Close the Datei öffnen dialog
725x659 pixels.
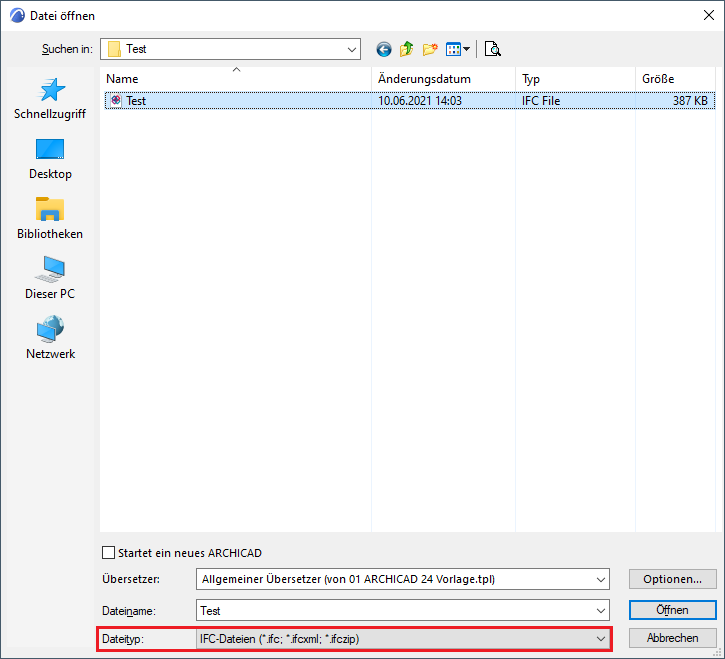(x=708, y=15)
